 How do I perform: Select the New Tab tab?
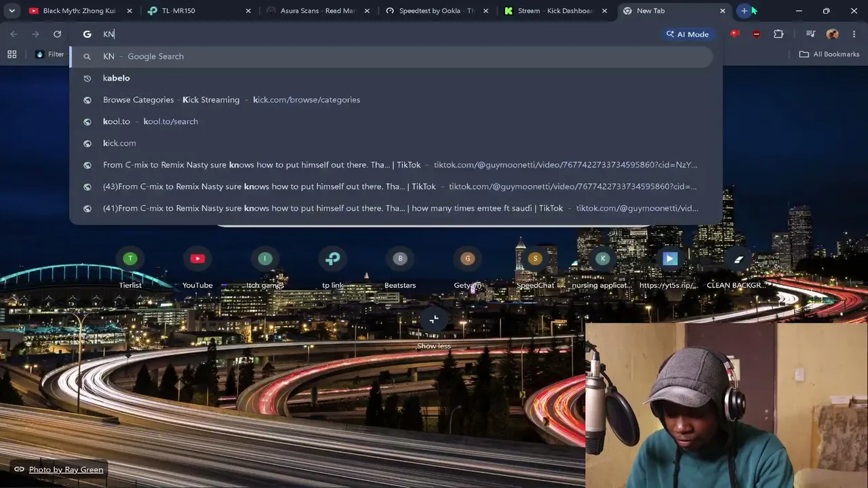673,11
